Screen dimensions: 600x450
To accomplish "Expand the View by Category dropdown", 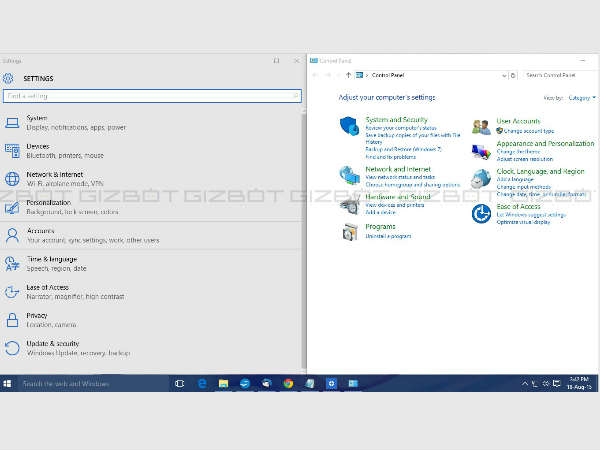I will click(580, 98).
